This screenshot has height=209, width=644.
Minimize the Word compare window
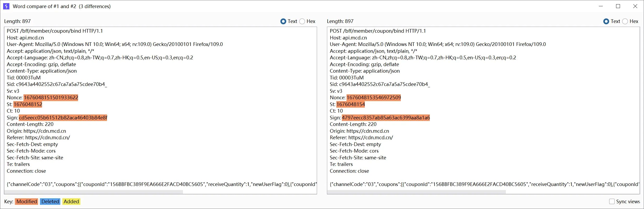(601, 6)
